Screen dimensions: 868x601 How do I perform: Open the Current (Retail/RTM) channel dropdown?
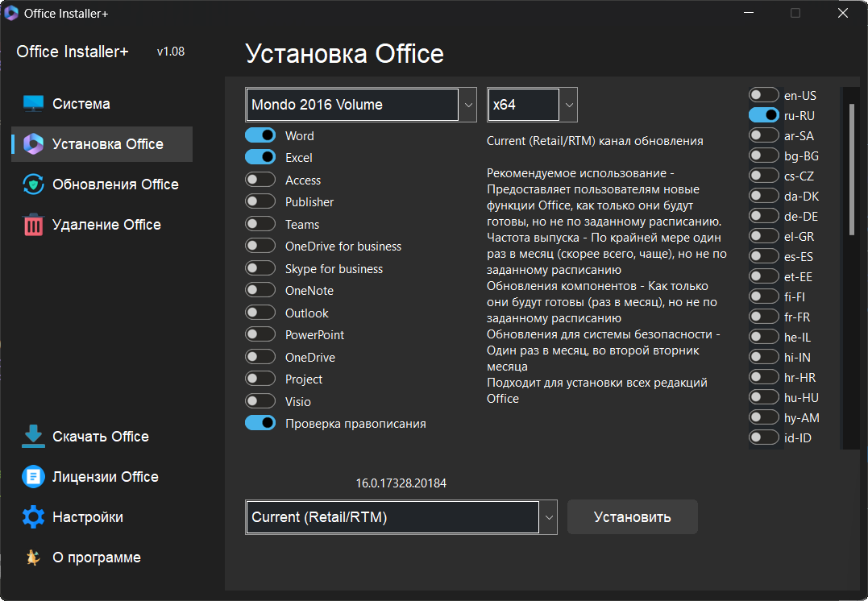[549, 516]
